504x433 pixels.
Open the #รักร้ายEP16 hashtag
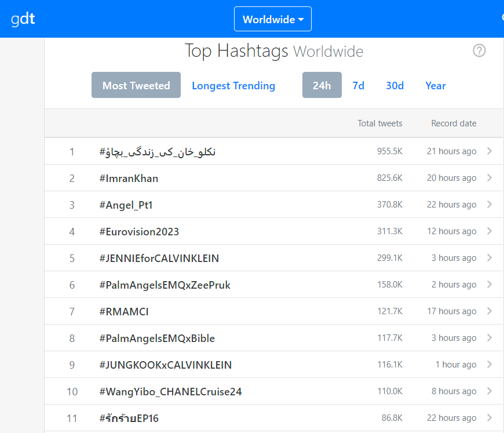pos(129,418)
